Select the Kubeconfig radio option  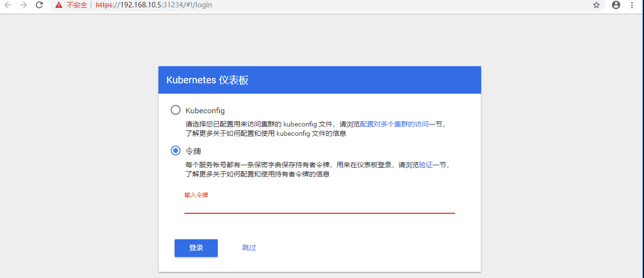tap(176, 110)
